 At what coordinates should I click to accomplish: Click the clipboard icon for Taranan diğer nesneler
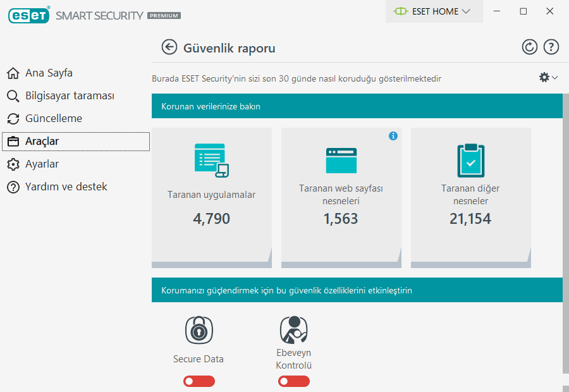[x=470, y=160]
